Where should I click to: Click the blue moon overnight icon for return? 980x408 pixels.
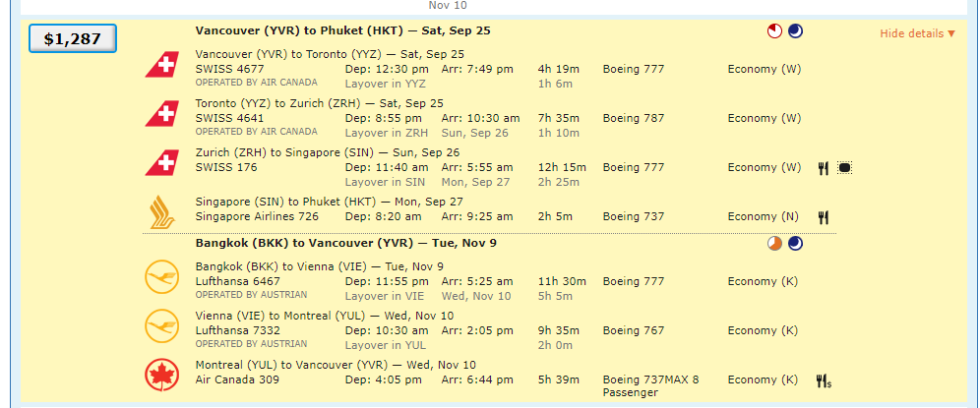click(x=795, y=243)
